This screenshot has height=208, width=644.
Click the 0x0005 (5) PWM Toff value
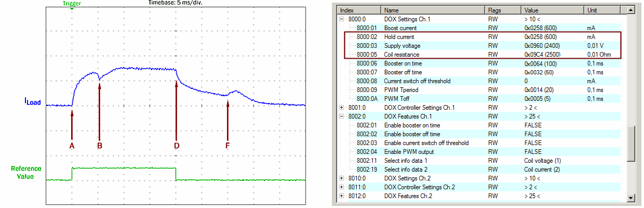(536, 99)
